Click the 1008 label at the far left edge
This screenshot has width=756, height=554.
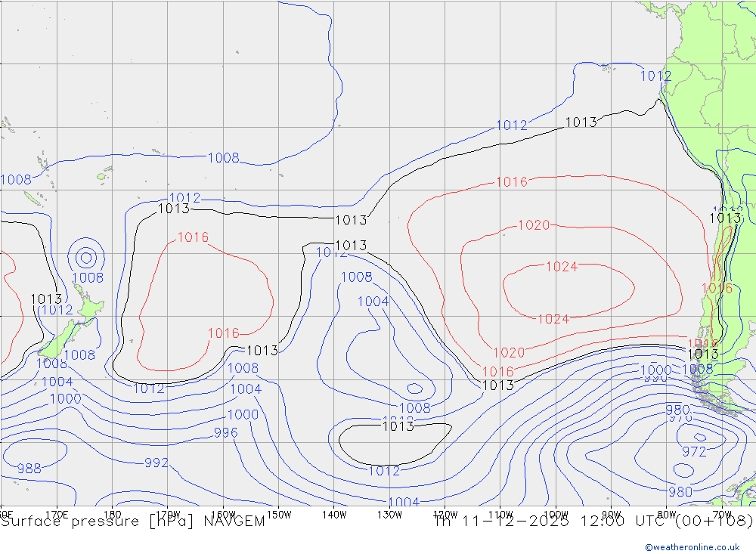point(16,180)
